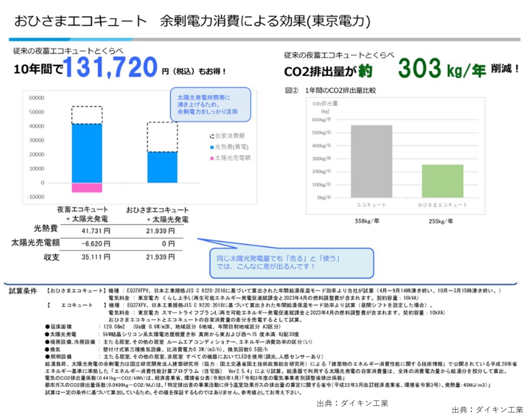The image size is (530, 420).
Task: Click the 図② 1年間のCO2排出量比較 chart title
Action: tap(330, 90)
